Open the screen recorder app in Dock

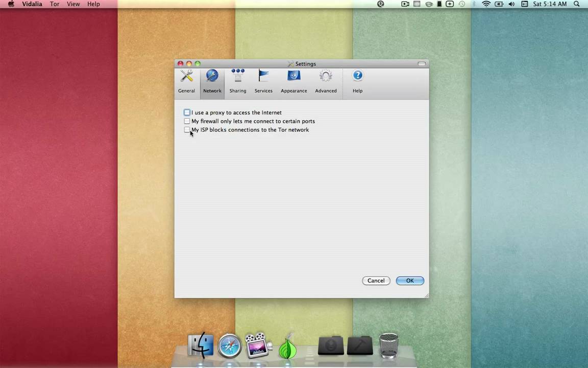coord(258,344)
